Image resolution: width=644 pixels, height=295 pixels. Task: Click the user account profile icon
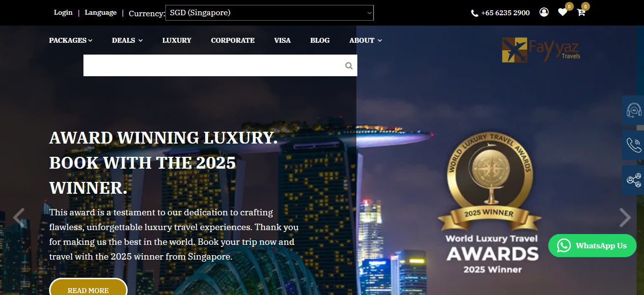(544, 12)
